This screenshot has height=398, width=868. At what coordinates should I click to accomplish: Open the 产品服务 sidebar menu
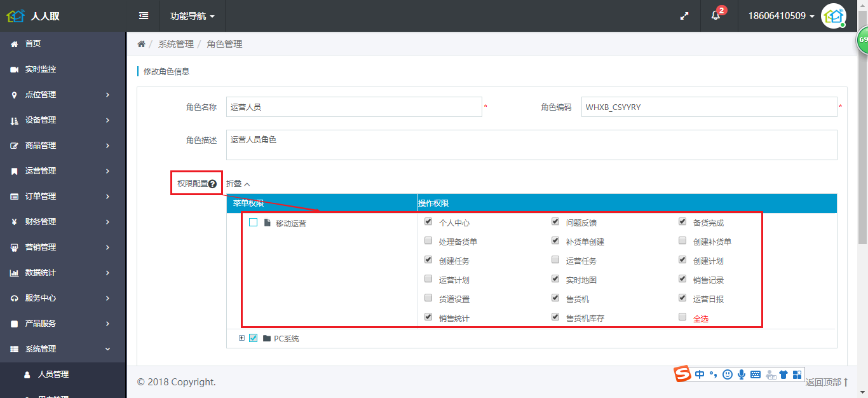[x=63, y=324]
